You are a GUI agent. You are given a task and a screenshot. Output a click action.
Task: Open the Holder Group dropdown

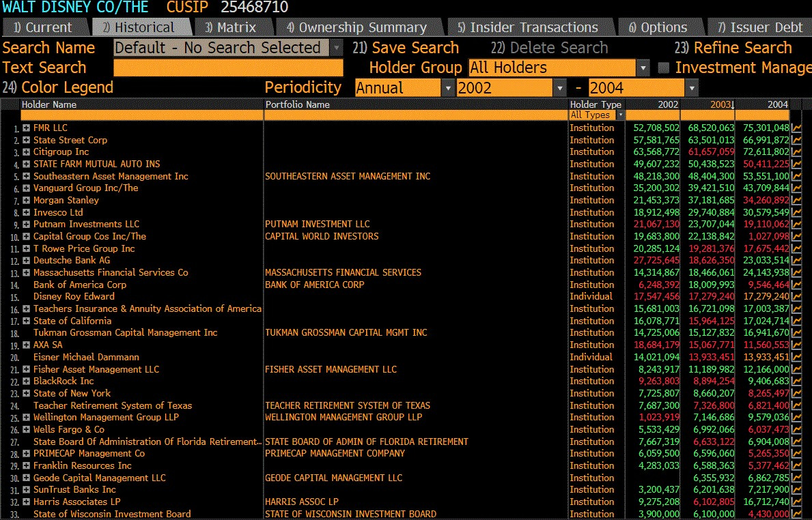tap(643, 68)
